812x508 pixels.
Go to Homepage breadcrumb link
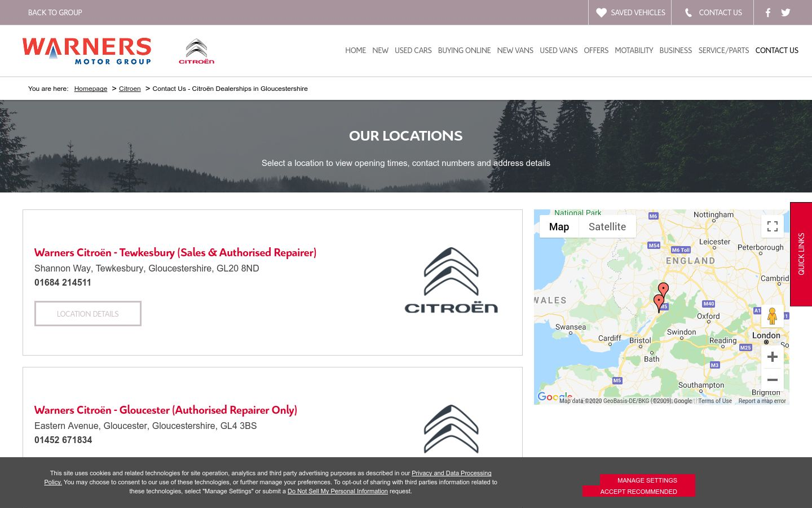pos(90,89)
